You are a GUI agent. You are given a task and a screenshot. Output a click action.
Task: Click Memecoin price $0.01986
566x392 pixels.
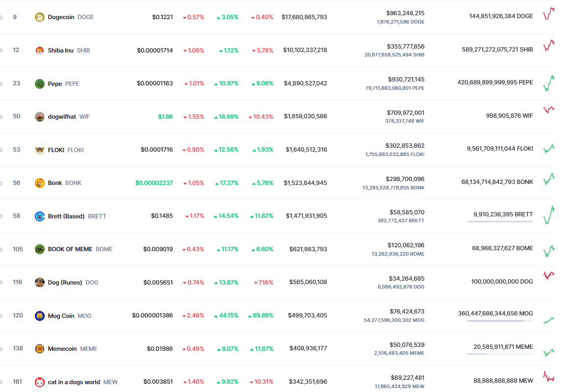click(160, 349)
